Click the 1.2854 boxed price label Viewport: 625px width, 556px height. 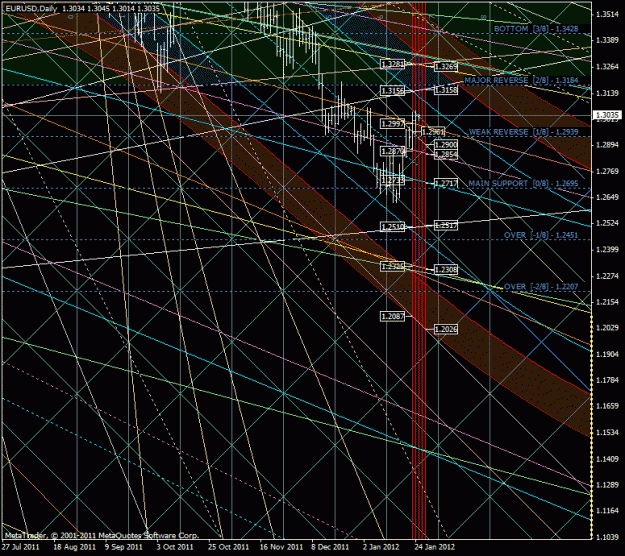coord(446,154)
